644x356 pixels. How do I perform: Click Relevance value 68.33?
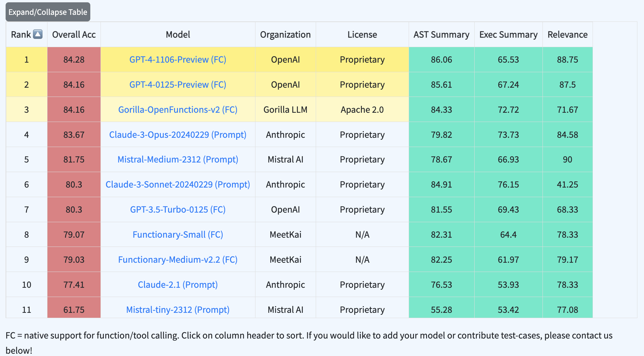point(568,210)
